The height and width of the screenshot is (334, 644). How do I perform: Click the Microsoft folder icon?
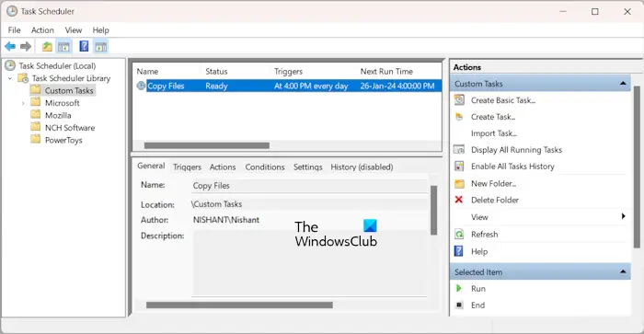coord(36,102)
